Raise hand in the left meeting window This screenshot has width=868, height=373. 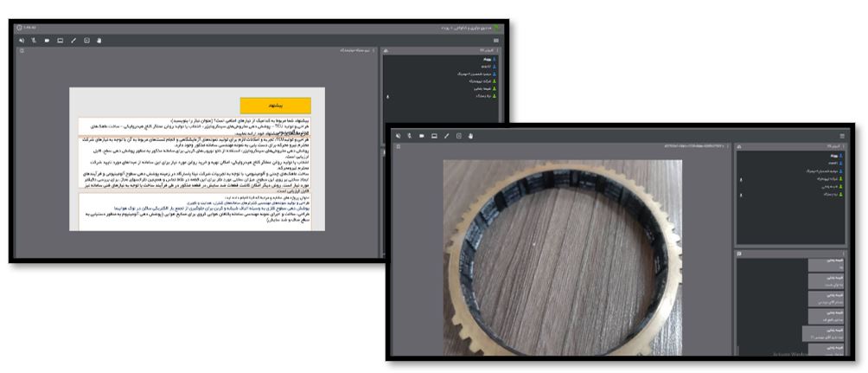pyautogui.click(x=99, y=41)
